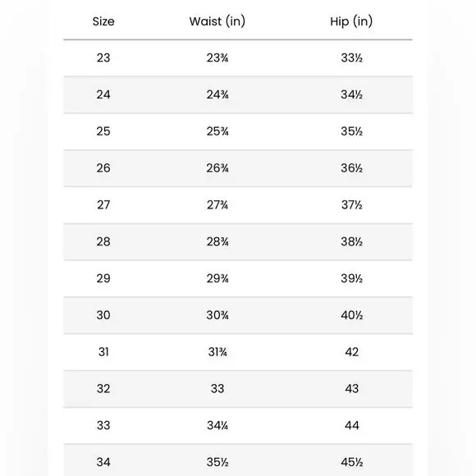
Task: Click the hip value 44
Action: tap(352, 425)
